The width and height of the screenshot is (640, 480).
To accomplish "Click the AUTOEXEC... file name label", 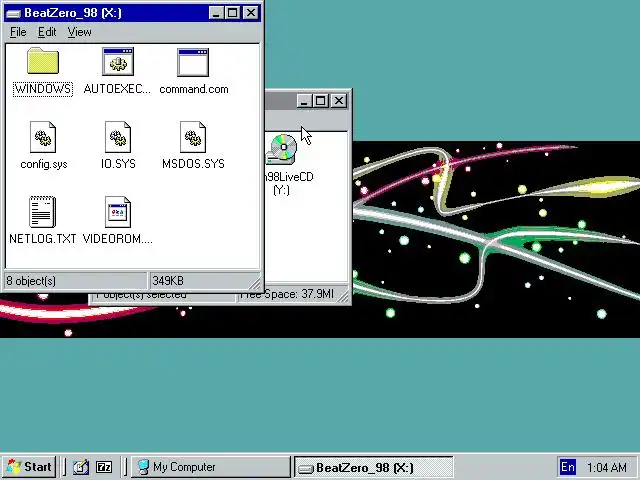I will tap(117, 89).
